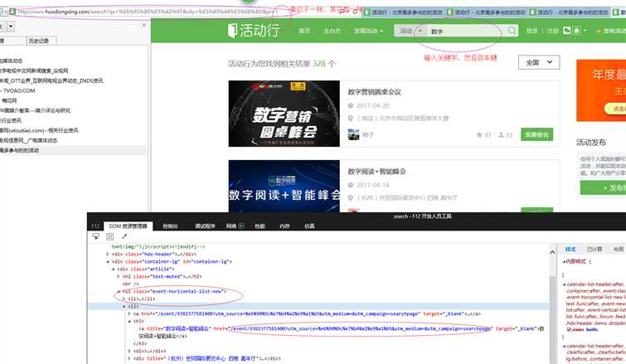Open the 全国 city filter dropdown
The width and height of the screenshot is (626, 364).
point(539,62)
